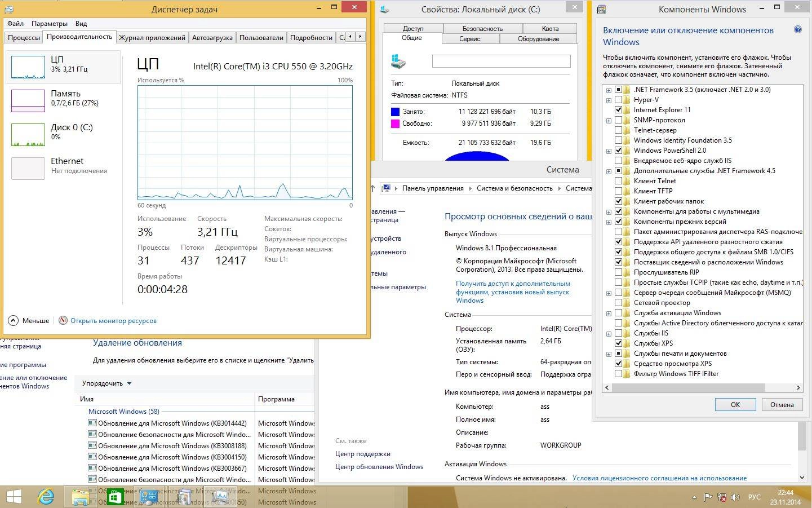
Task: Check the Клиент Telnet component
Action: pyautogui.click(x=618, y=181)
